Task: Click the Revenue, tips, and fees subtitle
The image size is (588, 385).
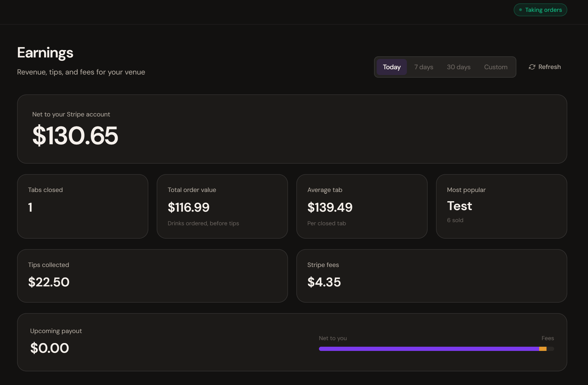Action: pos(81,72)
